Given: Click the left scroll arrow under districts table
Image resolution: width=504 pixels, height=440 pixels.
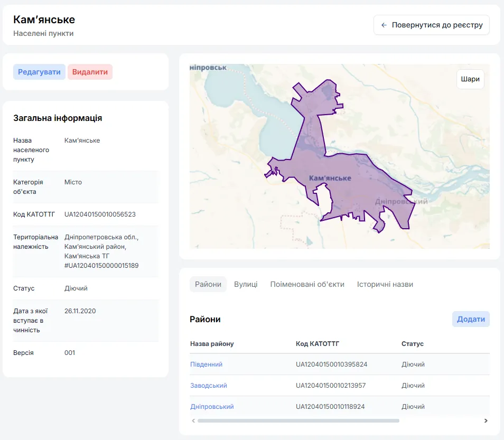Looking at the screenshot, I should [x=193, y=420].
